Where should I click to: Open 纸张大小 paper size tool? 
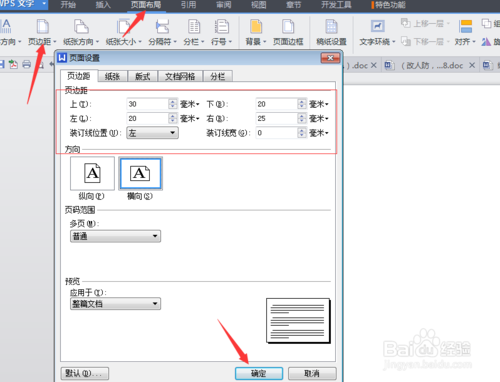(123, 33)
